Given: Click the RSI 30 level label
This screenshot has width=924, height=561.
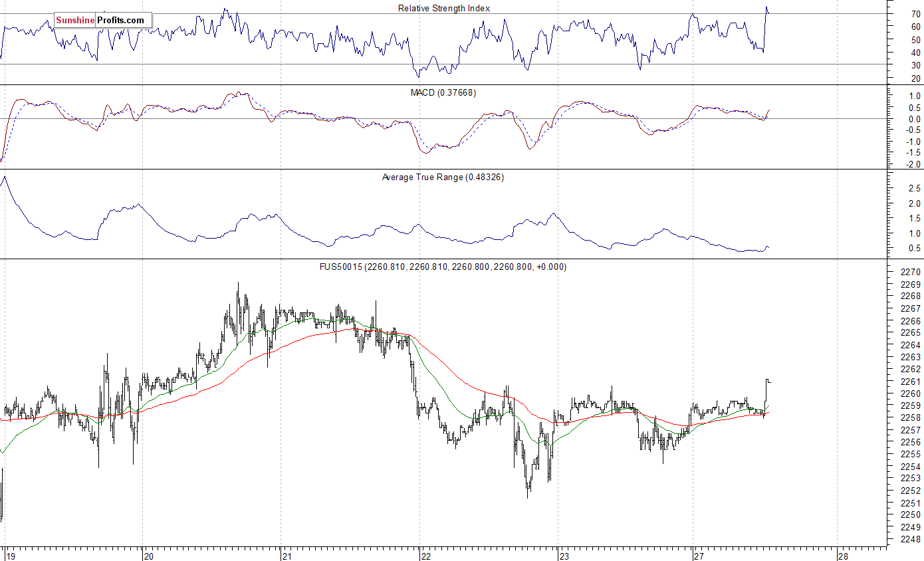Looking at the screenshot, I should click(915, 65).
